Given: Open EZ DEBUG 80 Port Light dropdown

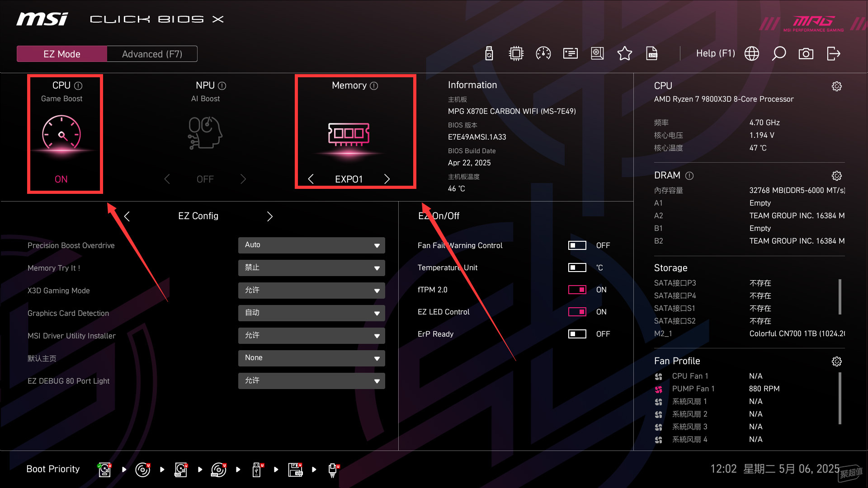Looking at the screenshot, I should (x=311, y=380).
